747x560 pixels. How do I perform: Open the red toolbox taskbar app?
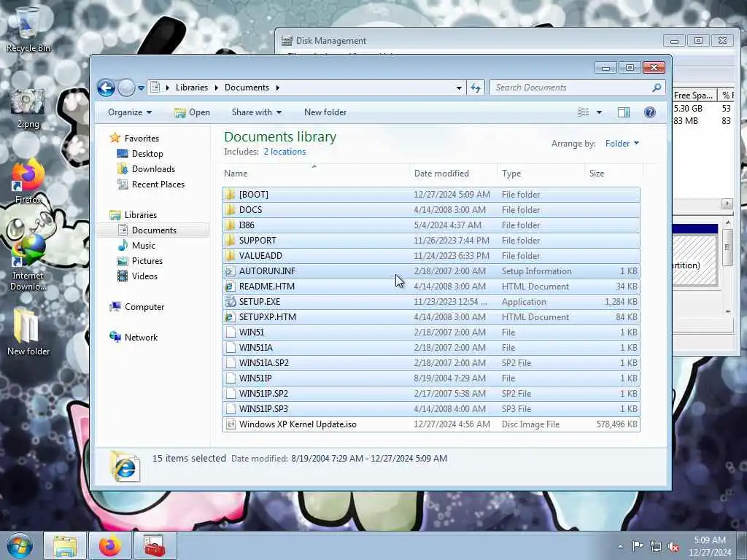[155, 545]
